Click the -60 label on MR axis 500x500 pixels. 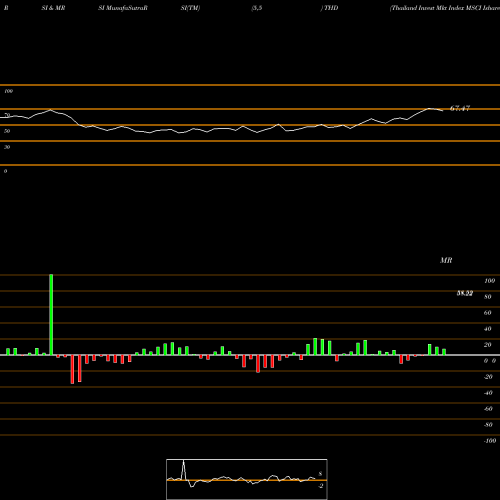(488, 409)
